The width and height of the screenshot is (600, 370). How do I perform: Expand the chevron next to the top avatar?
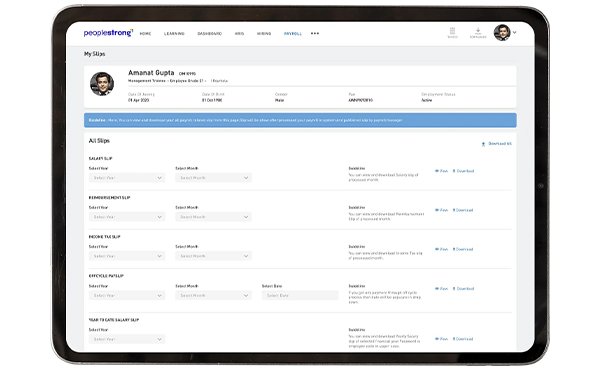(x=515, y=33)
